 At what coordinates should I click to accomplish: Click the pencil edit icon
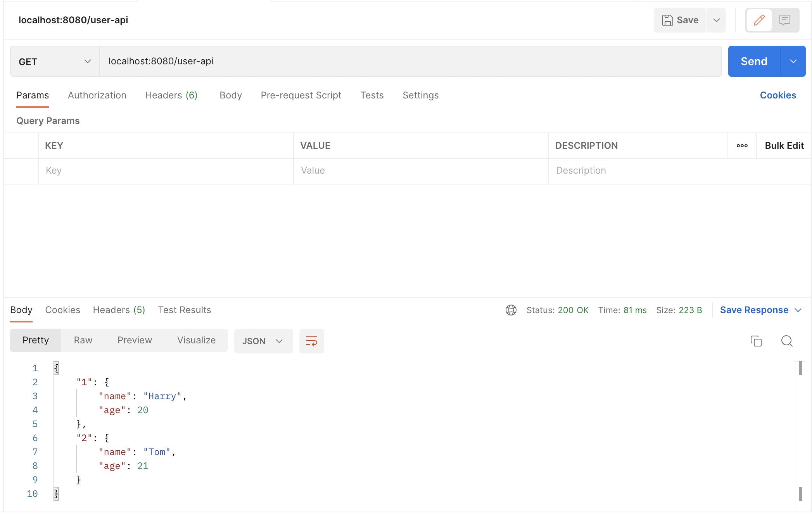[x=759, y=20]
